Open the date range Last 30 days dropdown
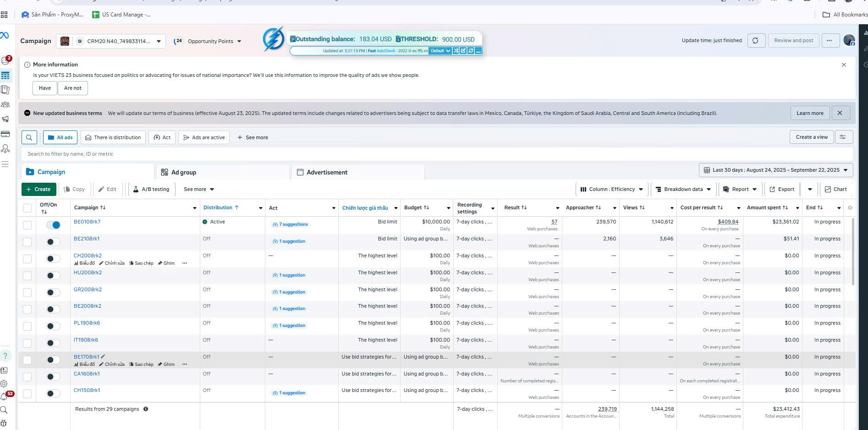868x430 pixels. pos(775,170)
